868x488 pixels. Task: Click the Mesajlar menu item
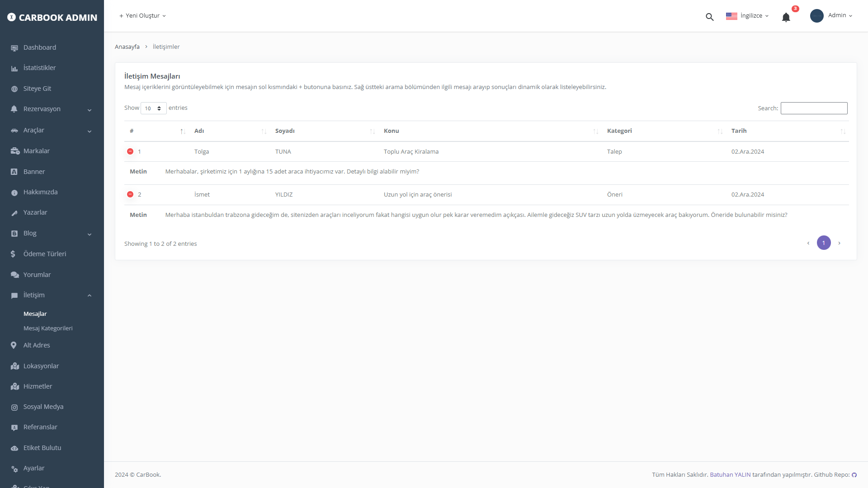[x=34, y=314]
